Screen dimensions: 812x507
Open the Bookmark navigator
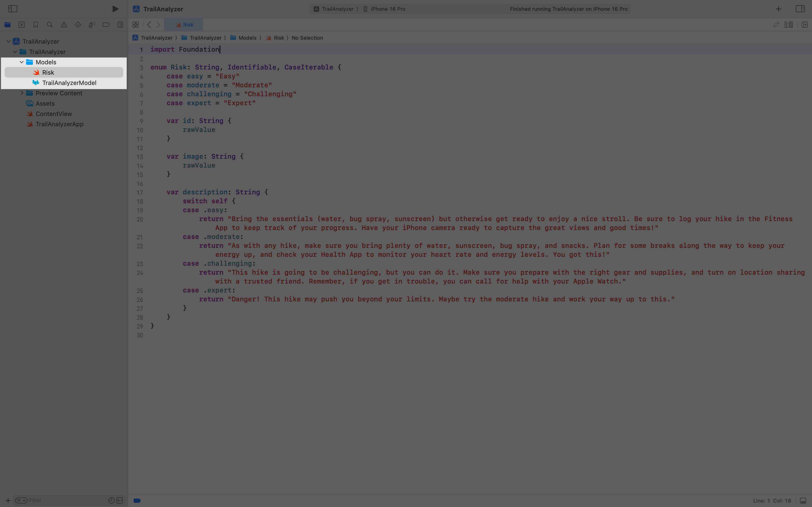click(x=35, y=24)
